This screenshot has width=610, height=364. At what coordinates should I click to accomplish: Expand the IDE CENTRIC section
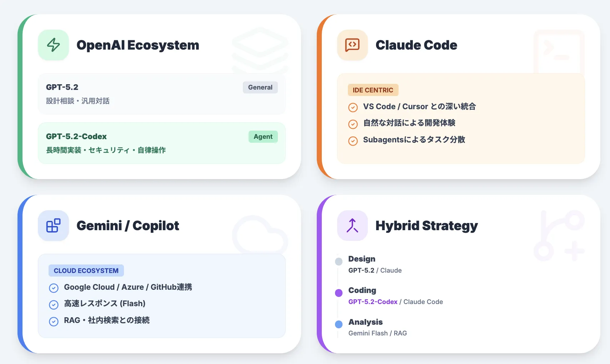tap(373, 90)
